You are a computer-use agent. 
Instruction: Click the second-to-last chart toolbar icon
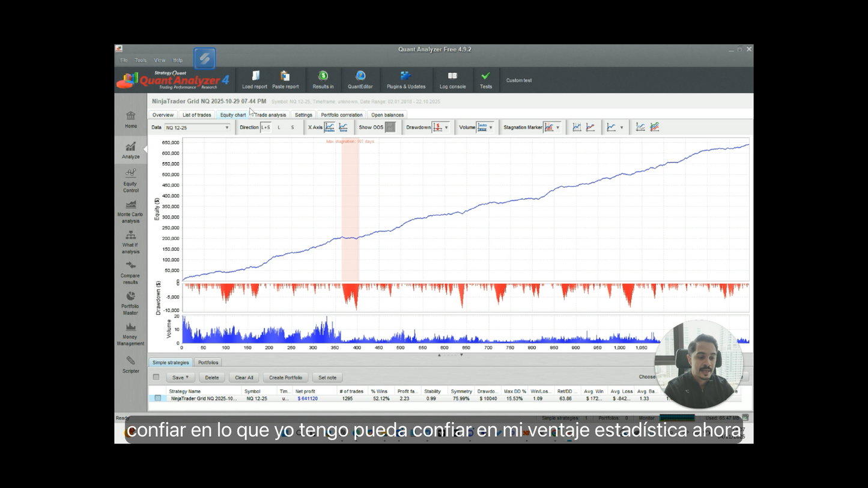640,127
